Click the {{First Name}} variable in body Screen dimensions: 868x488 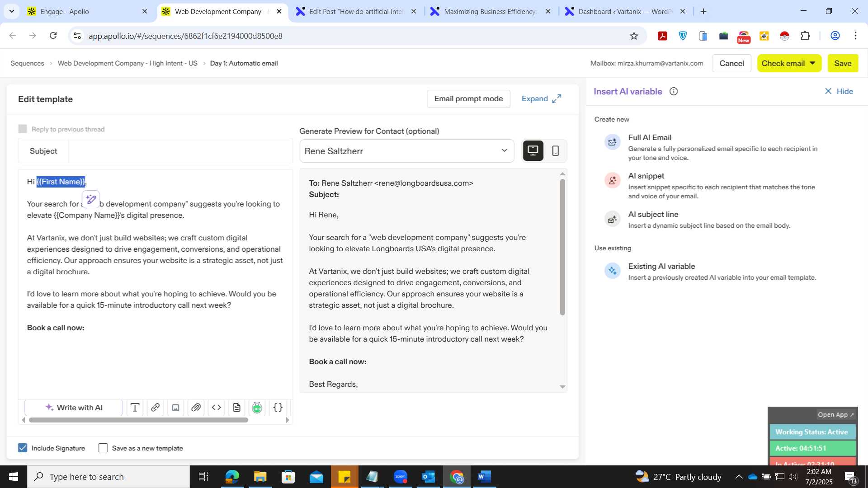pos(61,182)
